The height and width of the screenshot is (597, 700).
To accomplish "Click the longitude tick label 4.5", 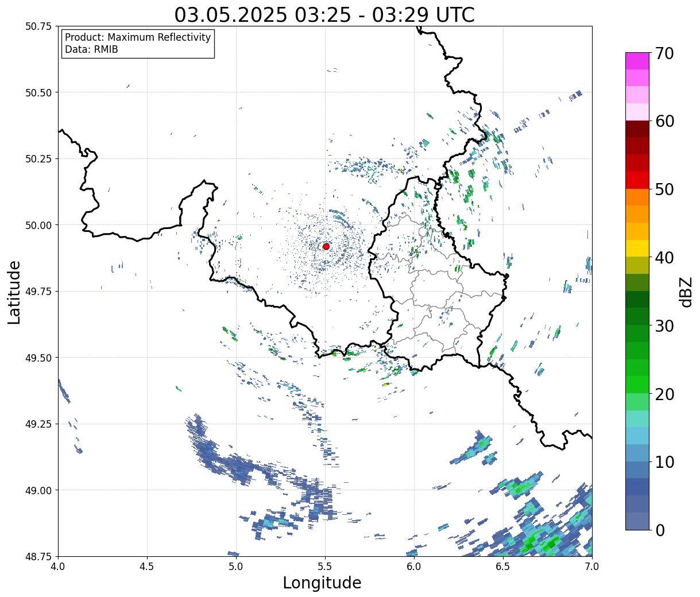I will point(147,566).
